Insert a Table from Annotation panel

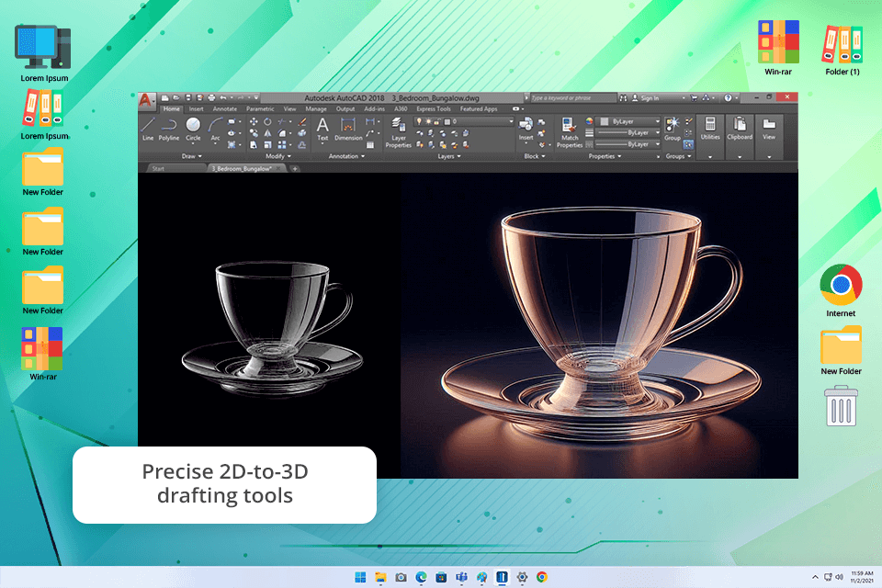[370, 144]
